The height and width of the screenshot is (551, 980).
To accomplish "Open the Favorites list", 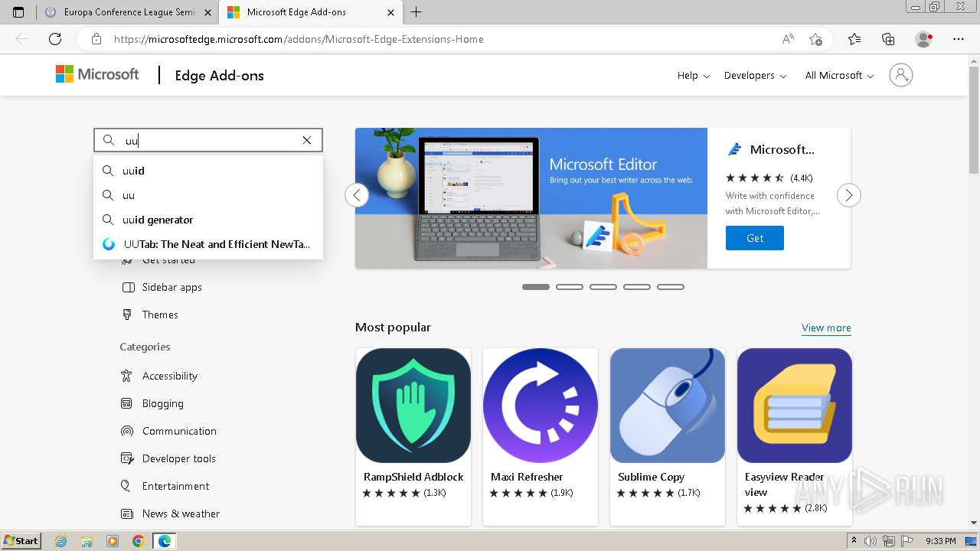I will point(854,39).
